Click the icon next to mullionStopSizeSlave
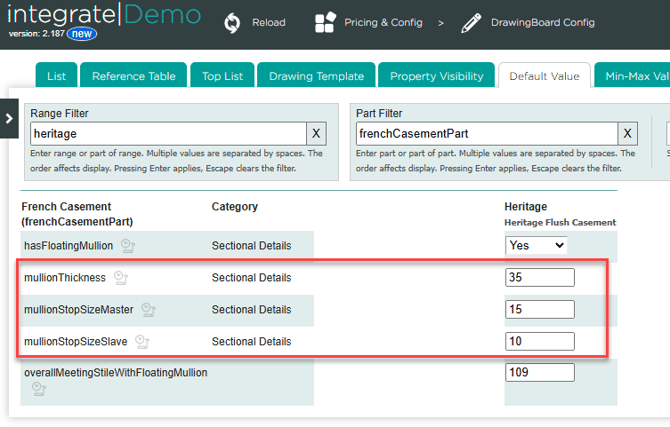This screenshot has height=427, width=670. (x=142, y=341)
